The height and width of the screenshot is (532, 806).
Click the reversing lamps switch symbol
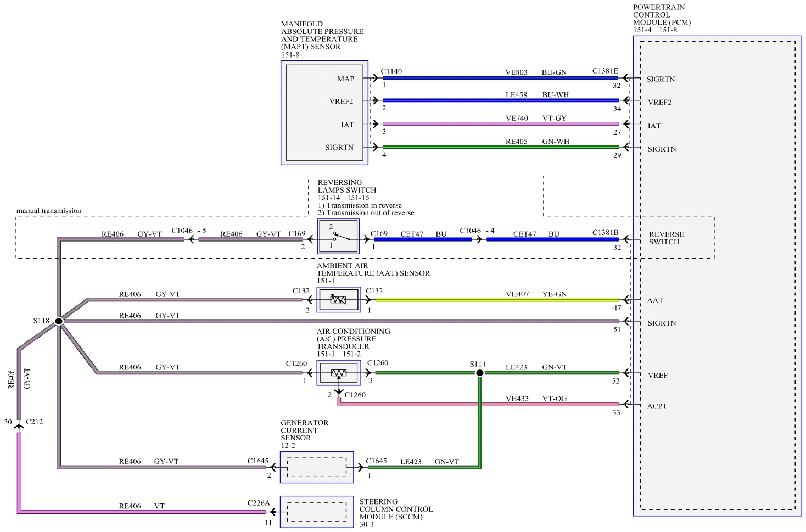pos(338,237)
